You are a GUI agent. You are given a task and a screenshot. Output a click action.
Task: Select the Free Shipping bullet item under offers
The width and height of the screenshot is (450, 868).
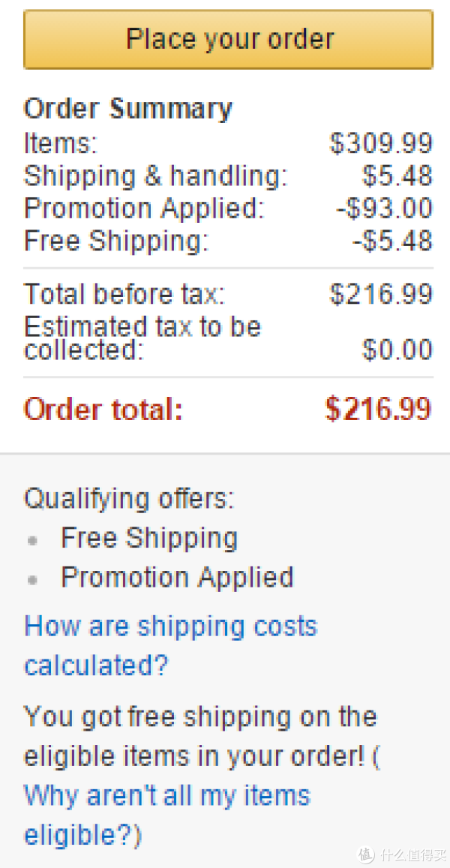coord(149,538)
